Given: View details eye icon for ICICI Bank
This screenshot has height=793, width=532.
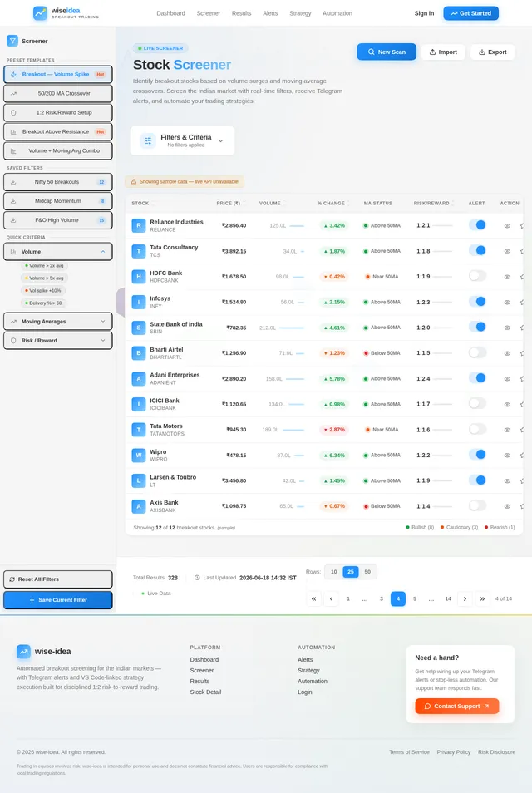Looking at the screenshot, I should coord(507,404).
